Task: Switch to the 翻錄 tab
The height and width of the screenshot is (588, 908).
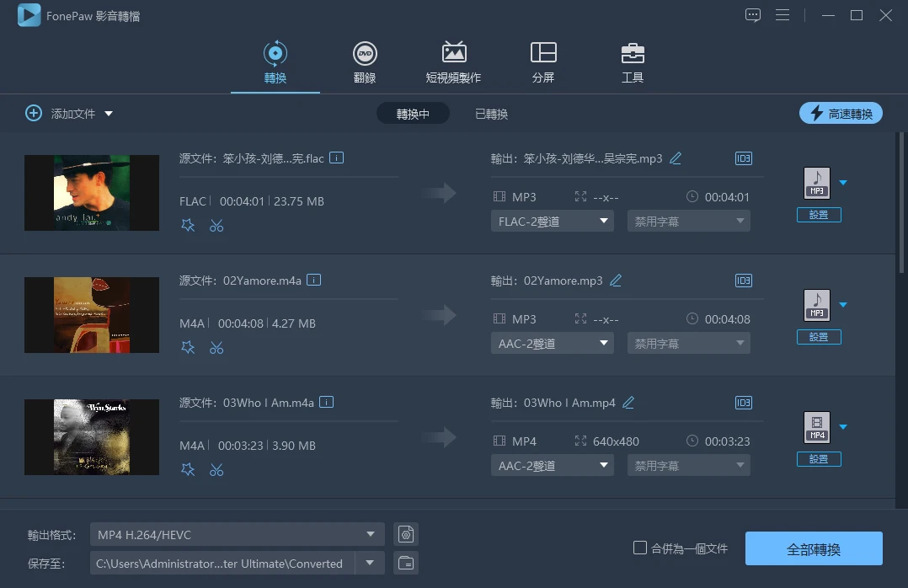Action: pyautogui.click(x=365, y=61)
